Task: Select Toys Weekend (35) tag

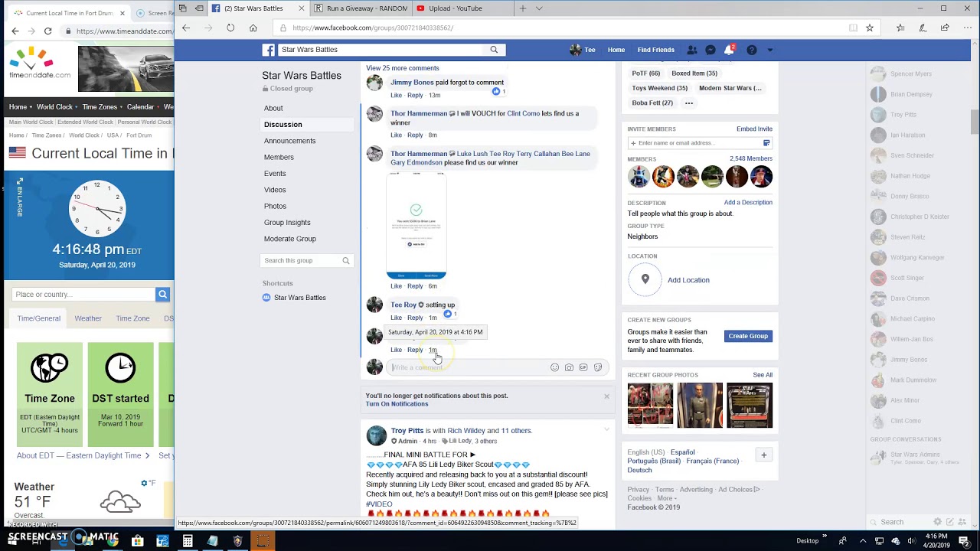Action: [x=659, y=88]
